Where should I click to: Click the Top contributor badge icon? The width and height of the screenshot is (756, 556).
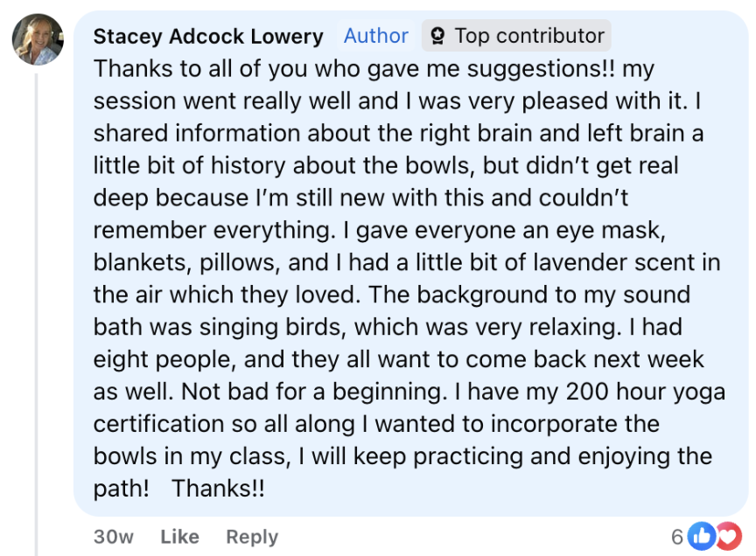438,37
